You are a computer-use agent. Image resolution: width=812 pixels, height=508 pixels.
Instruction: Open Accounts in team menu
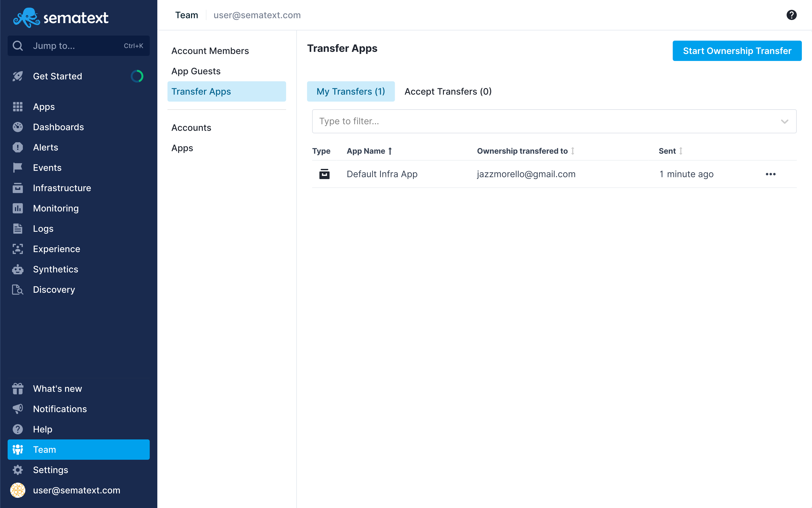coord(191,128)
